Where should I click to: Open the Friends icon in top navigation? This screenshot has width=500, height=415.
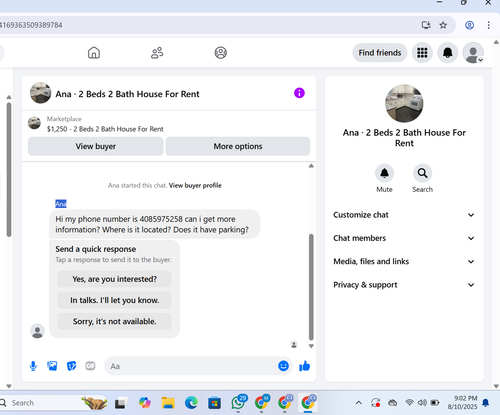[x=157, y=53]
